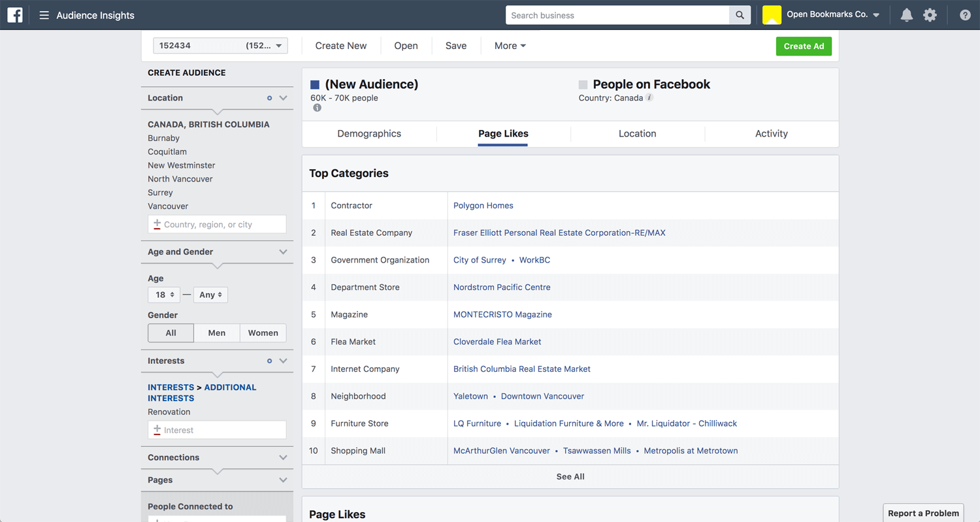Click info icon next to Country: Canada
This screenshot has height=522, width=980.
[x=649, y=97]
